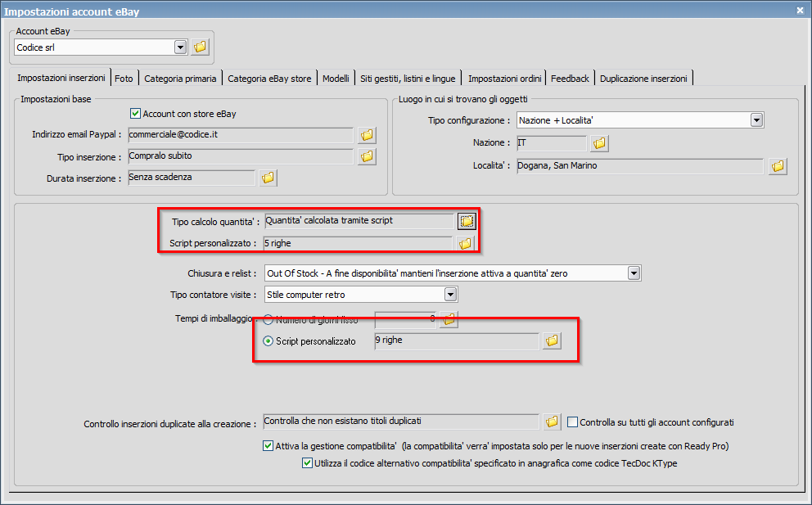
Task: Click the Indirizzo email Paypal field
Action: point(241,135)
